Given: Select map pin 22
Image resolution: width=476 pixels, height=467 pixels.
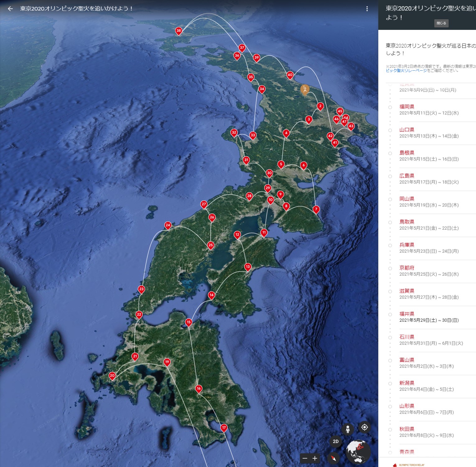Looking at the screenshot, I should pos(139,315).
